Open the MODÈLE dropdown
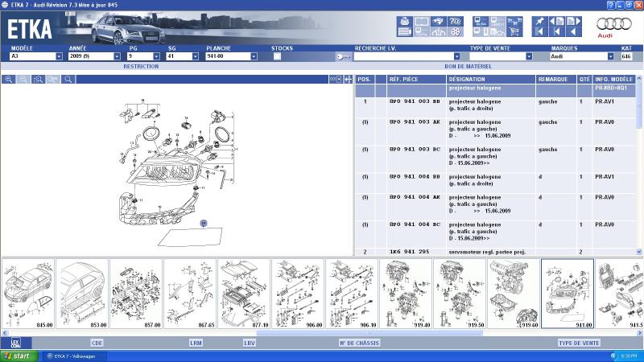 click(59, 56)
